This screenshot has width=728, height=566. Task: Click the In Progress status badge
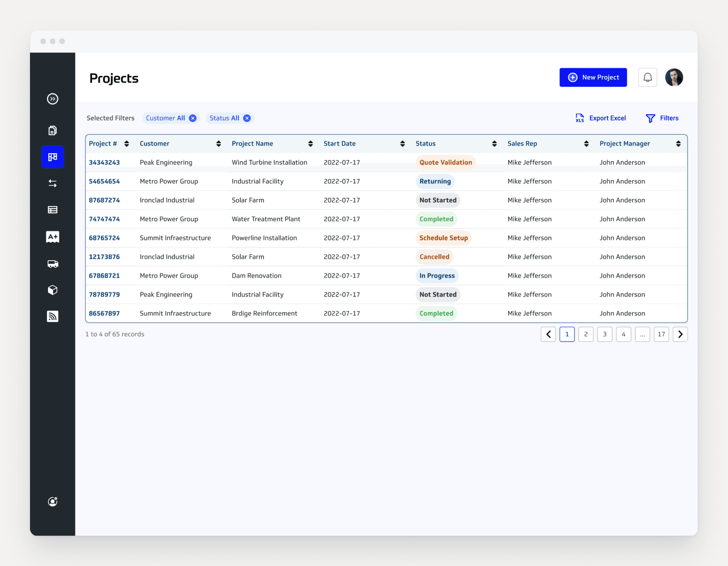click(437, 275)
